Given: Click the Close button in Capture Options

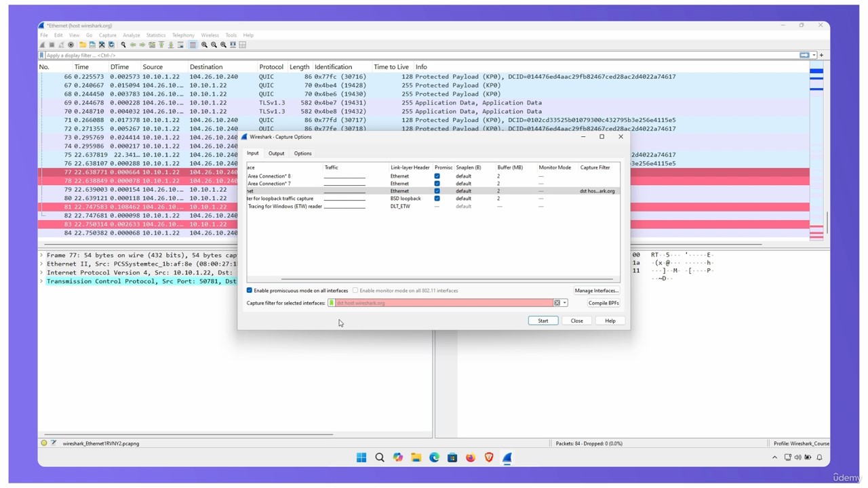Looking at the screenshot, I should [x=577, y=321].
